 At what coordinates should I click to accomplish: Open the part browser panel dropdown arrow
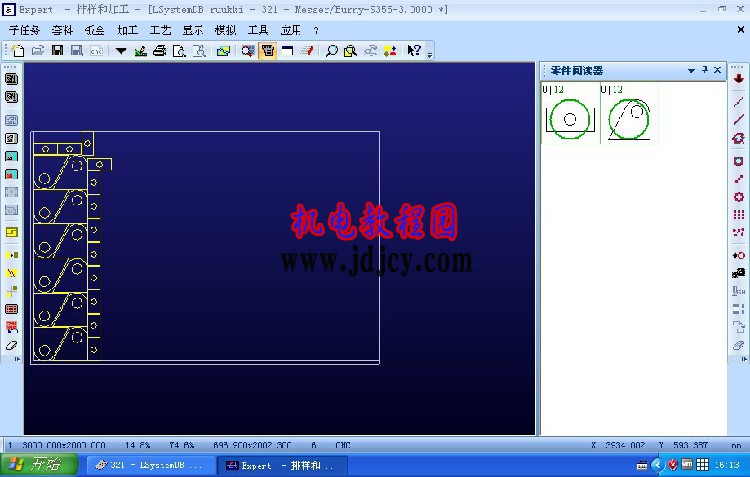point(691,71)
